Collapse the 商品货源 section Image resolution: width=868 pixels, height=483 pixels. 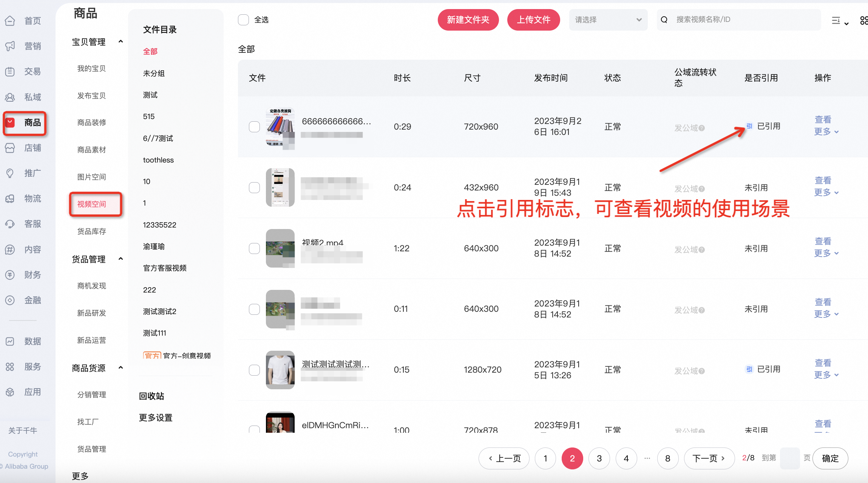pos(121,368)
